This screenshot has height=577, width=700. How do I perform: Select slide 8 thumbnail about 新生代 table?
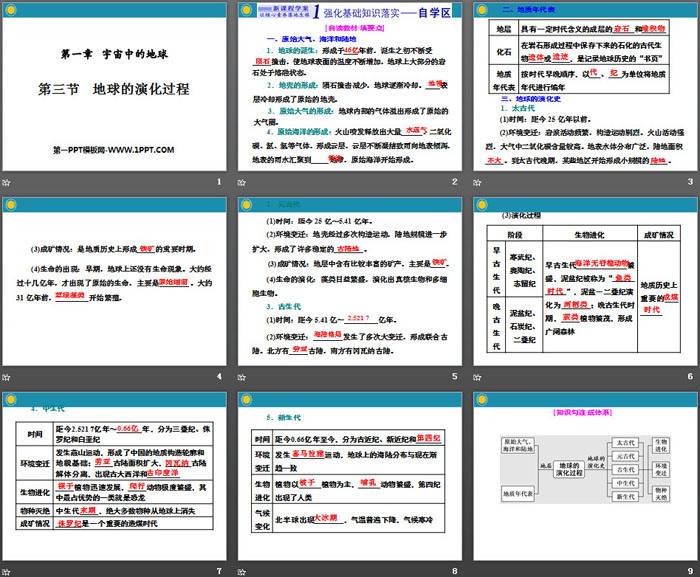(x=350, y=475)
